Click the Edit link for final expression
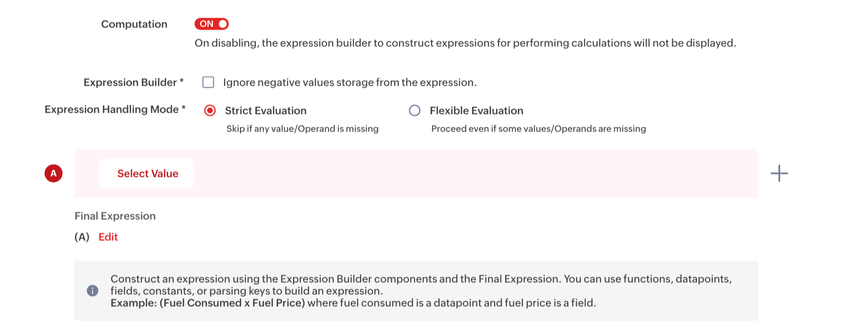 click(108, 237)
